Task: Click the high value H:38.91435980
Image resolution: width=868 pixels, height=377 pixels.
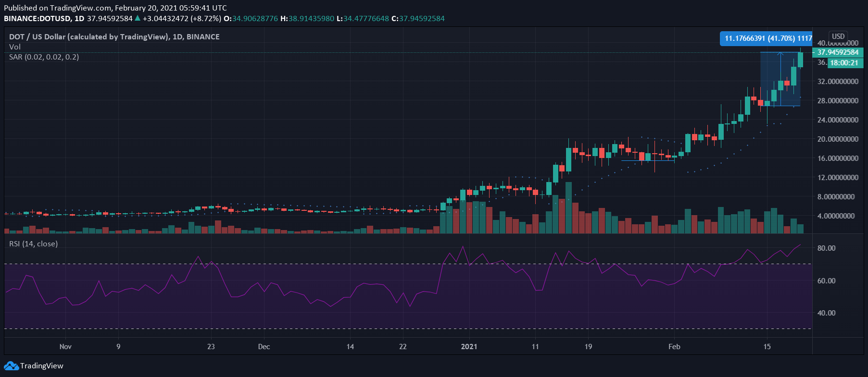Action: click(307, 19)
